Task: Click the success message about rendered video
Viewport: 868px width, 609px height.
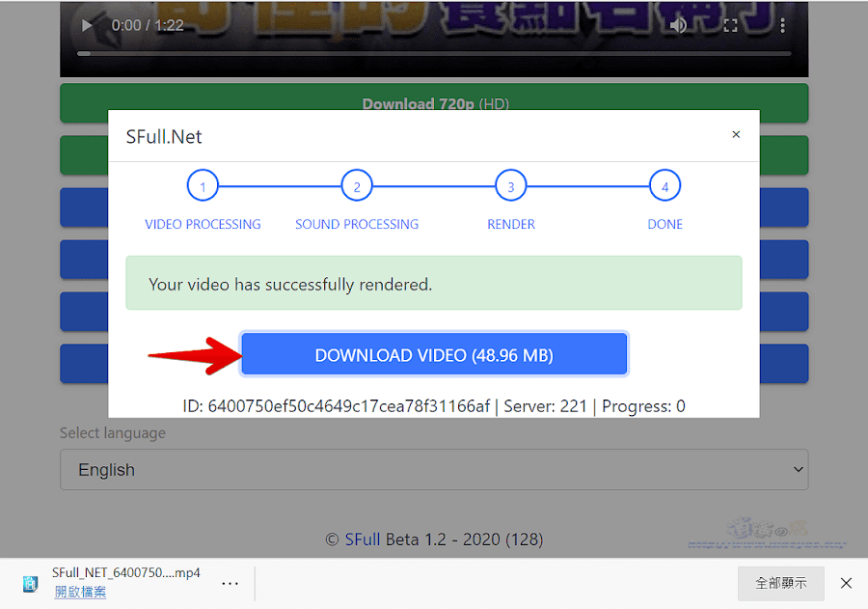Action: (x=434, y=283)
